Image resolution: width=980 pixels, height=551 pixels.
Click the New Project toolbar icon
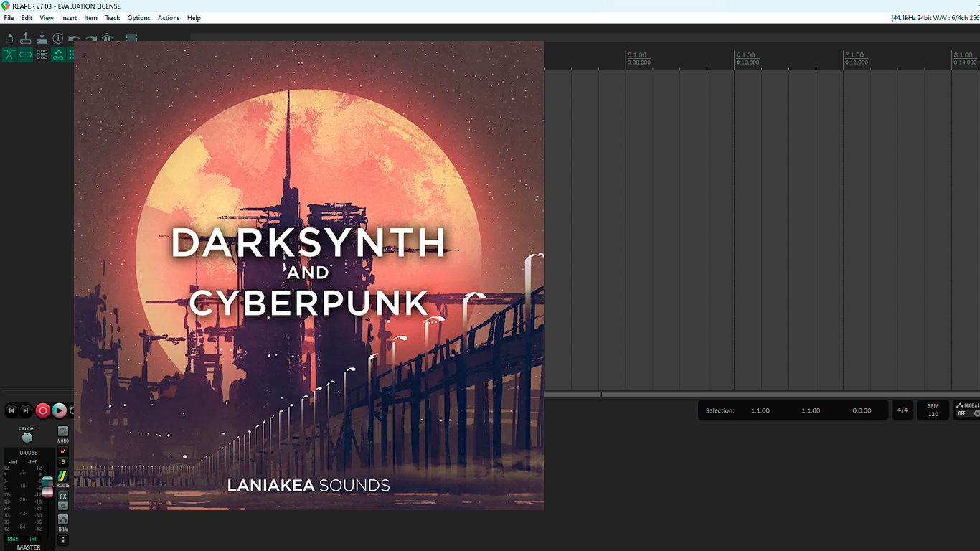click(x=9, y=38)
